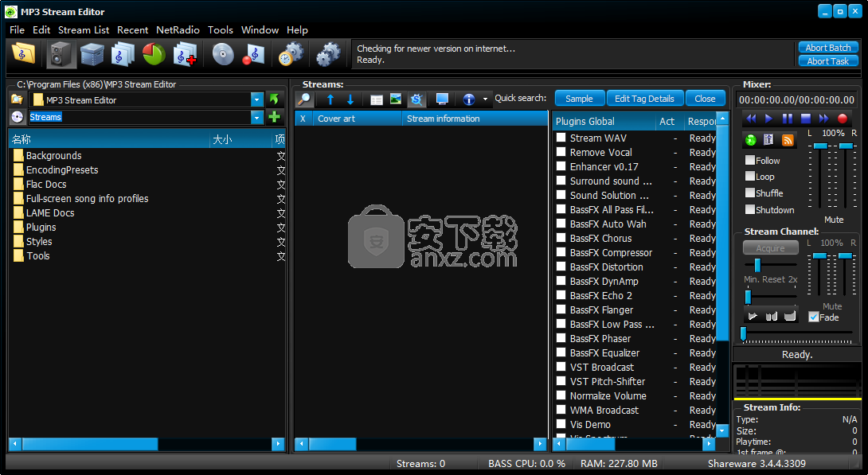
Task: Toggle the speaker icon in main toolbar
Action: 61,54
